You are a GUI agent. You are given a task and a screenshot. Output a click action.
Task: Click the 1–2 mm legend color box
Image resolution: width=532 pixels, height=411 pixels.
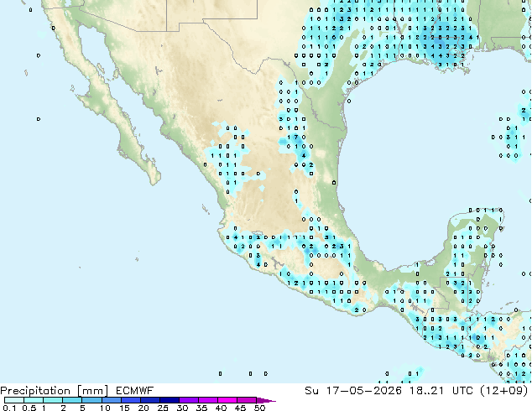click(53, 400)
